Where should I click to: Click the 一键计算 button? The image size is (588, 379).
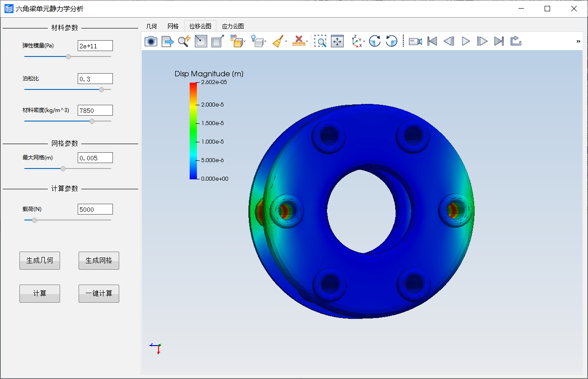click(x=99, y=294)
